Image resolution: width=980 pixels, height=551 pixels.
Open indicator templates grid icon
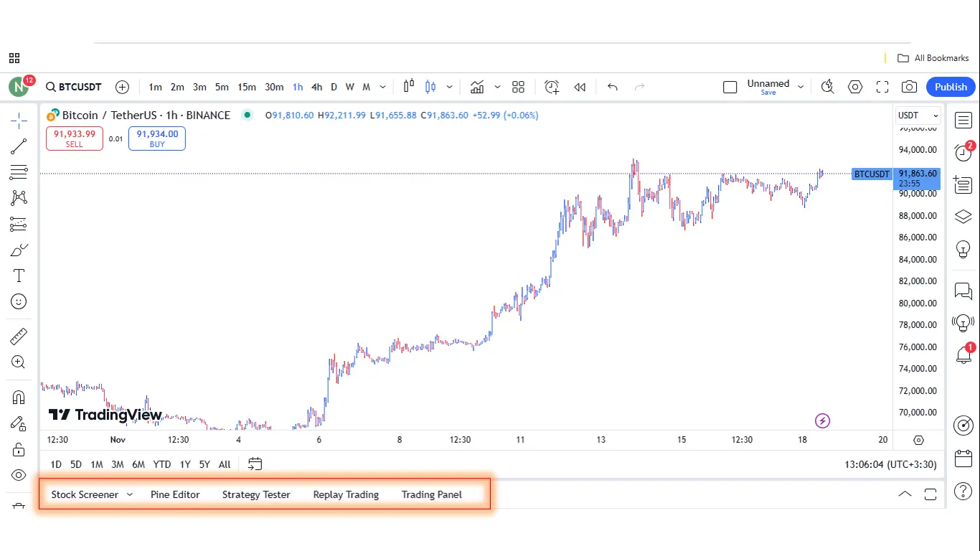519,87
